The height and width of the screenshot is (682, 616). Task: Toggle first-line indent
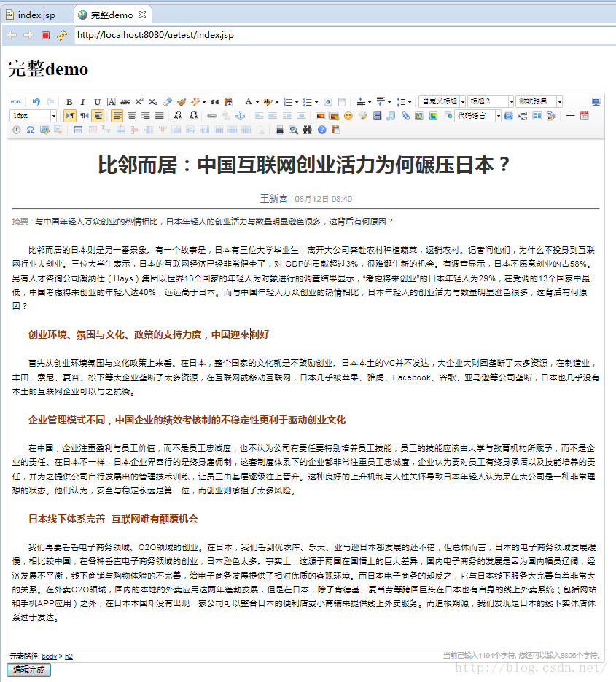[x=98, y=116]
